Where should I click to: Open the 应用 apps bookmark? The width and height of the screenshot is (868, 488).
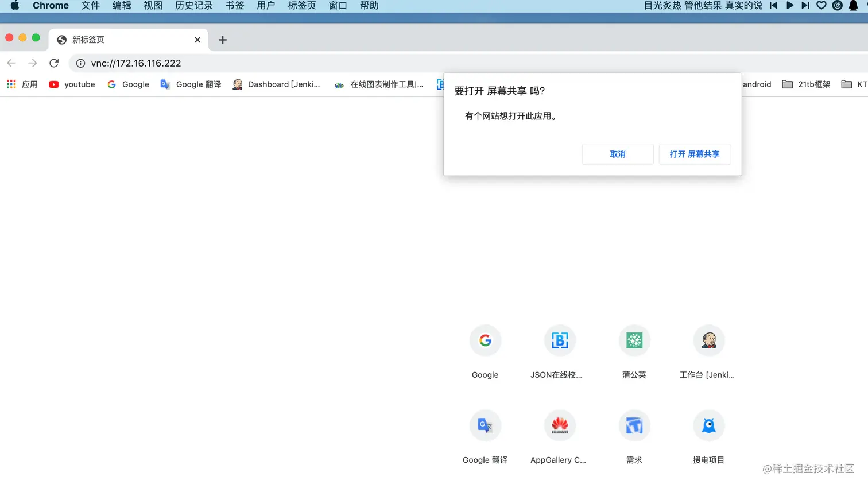point(22,84)
